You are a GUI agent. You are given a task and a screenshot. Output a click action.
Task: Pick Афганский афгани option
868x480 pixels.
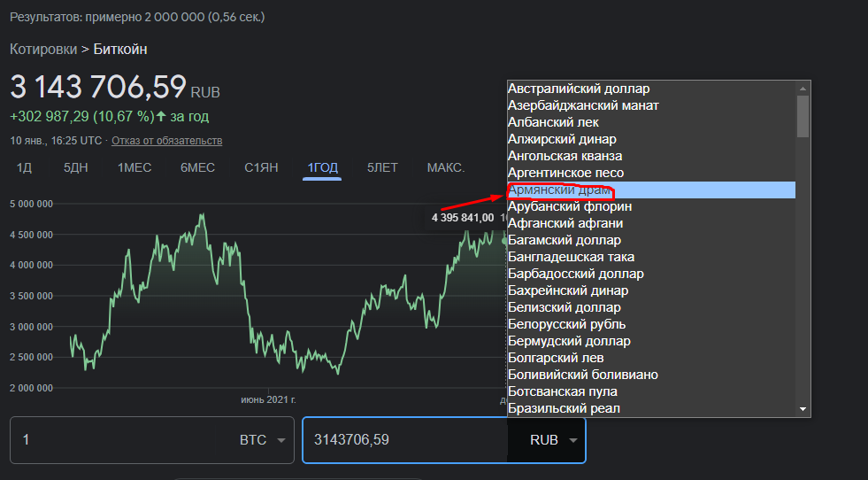point(651,223)
